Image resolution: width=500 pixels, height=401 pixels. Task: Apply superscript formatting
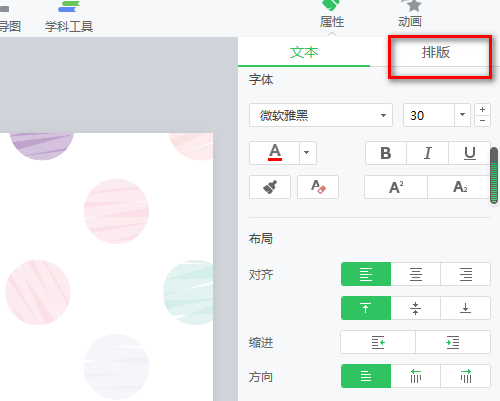pos(396,187)
